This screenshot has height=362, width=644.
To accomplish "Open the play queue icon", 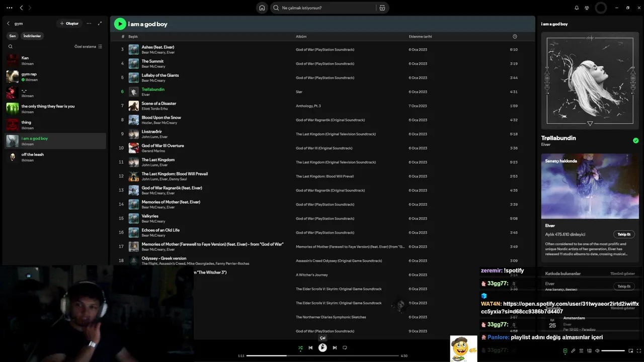I will (x=581, y=351).
